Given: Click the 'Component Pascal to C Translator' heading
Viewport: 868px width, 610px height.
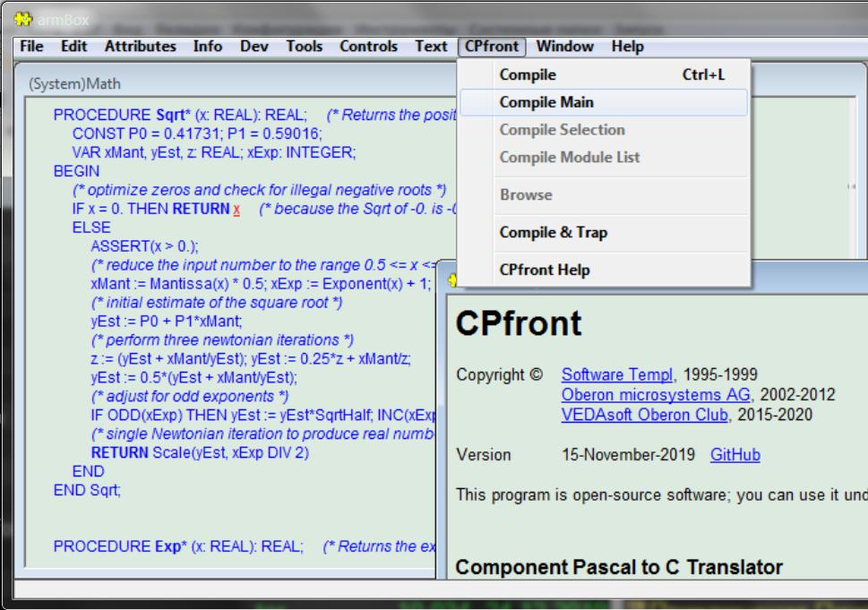Looking at the screenshot, I should click(x=619, y=567).
